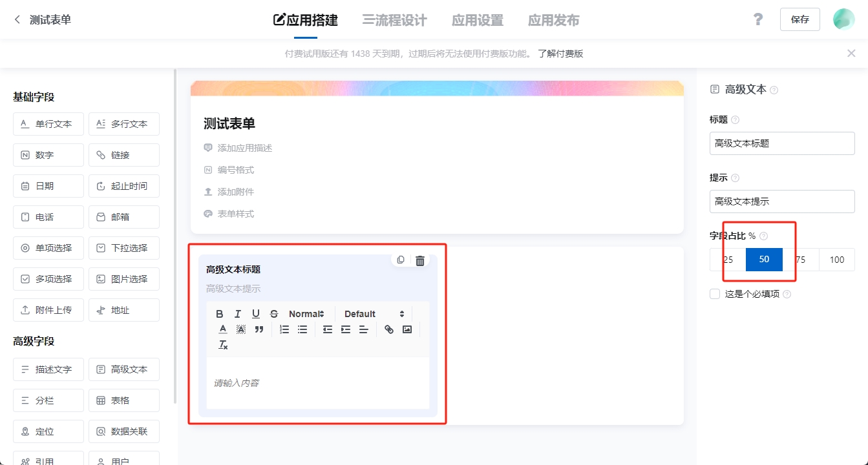
Task: Click the italic formatting icon
Action: click(238, 314)
